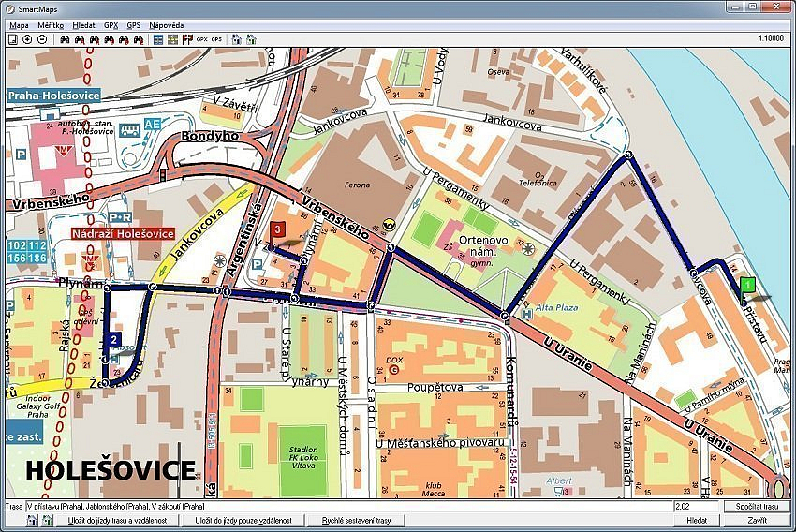The image size is (796, 532).
Task: Click the first binoculars search icon
Action: tap(65, 39)
